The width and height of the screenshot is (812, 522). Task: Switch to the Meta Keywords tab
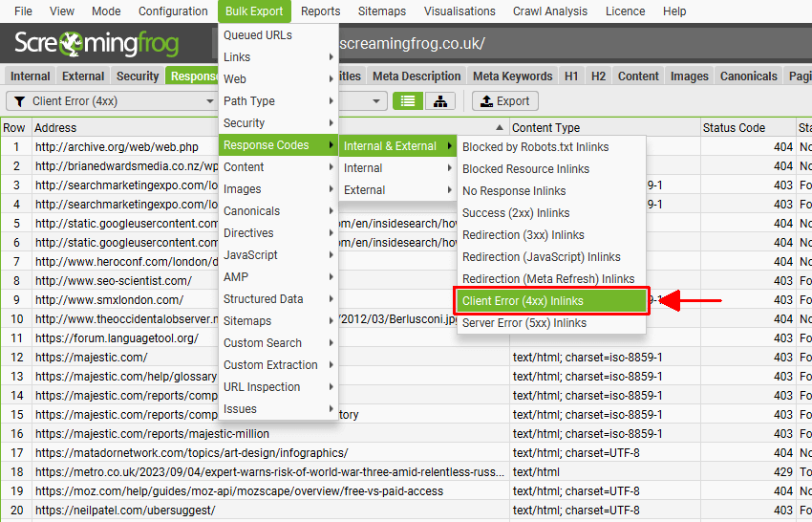click(x=513, y=76)
